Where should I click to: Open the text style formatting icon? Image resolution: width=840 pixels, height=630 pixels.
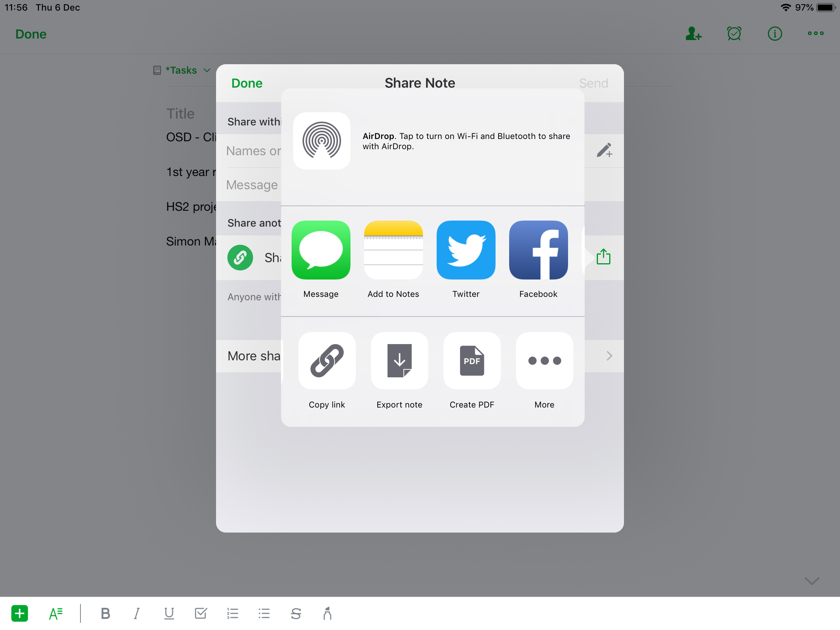pyautogui.click(x=56, y=613)
